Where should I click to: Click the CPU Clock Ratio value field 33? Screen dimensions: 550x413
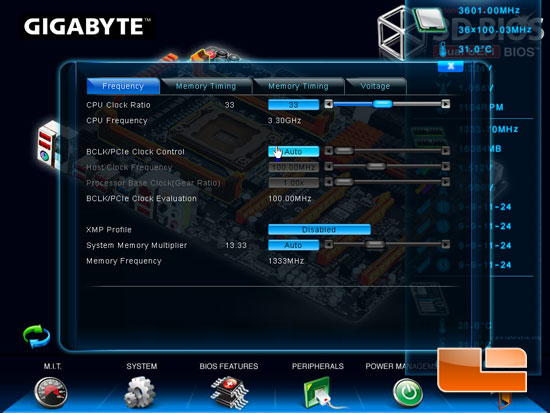coord(294,105)
